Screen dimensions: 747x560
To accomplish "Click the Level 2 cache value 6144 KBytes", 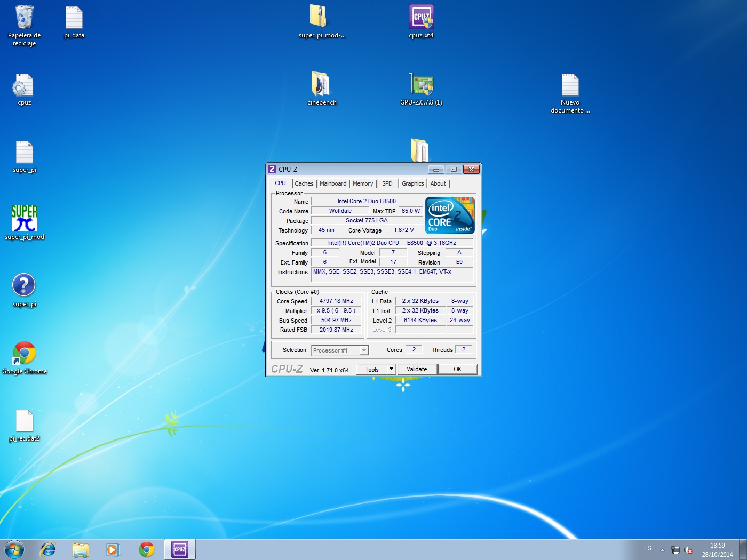I will point(420,321).
